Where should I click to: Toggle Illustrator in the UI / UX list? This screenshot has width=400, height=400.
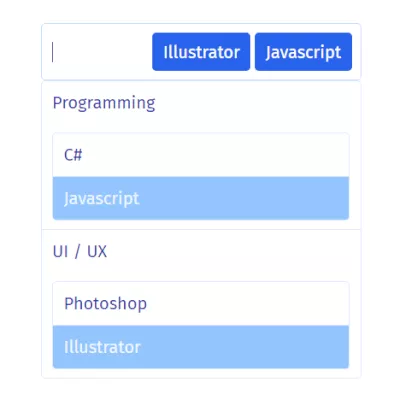201,347
